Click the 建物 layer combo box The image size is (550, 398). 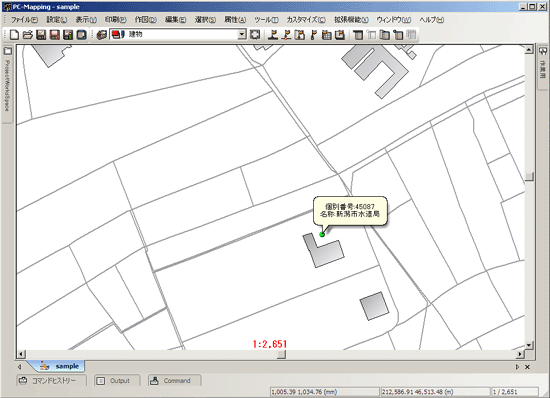point(178,34)
